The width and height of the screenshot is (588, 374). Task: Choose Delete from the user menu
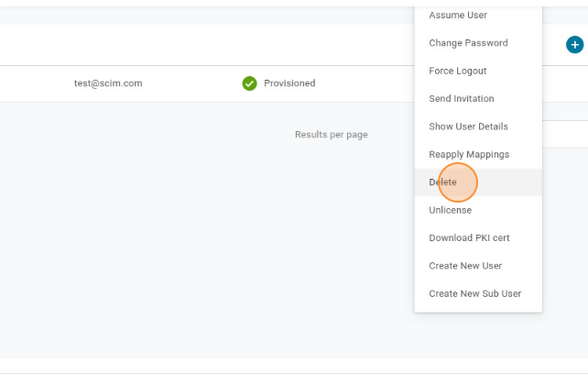coord(478,182)
